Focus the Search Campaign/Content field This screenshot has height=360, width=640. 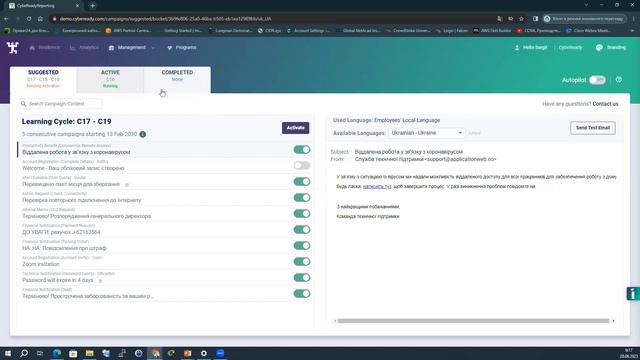coord(60,104)
